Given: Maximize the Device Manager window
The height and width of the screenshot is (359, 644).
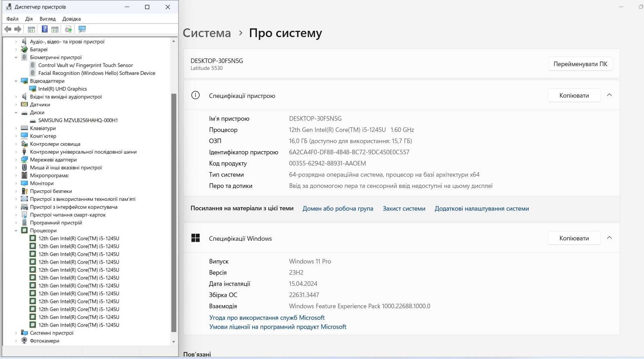Looking at the screenshot, I should pos(147,7).
